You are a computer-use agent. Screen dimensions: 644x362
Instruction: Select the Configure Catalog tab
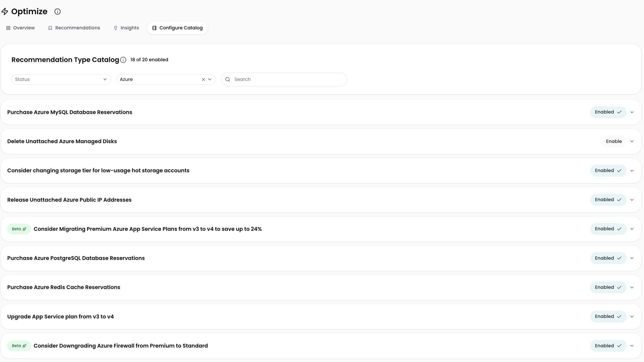178,28
